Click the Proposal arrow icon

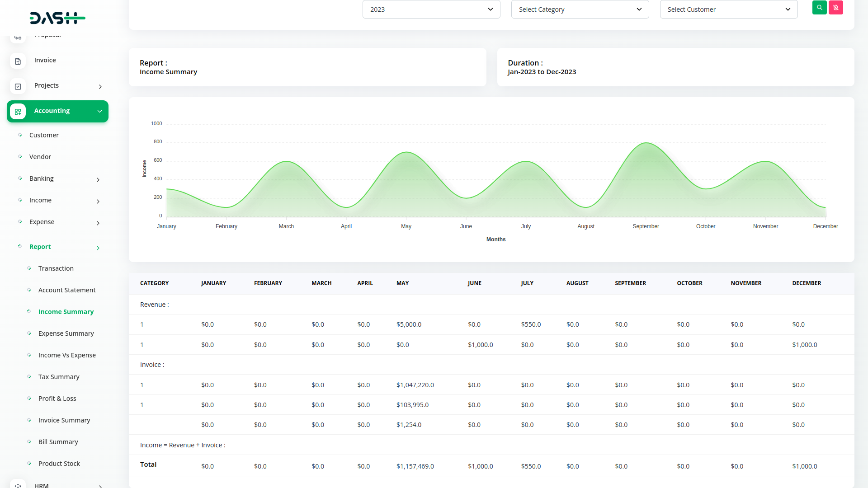click(x=18, y=37)
